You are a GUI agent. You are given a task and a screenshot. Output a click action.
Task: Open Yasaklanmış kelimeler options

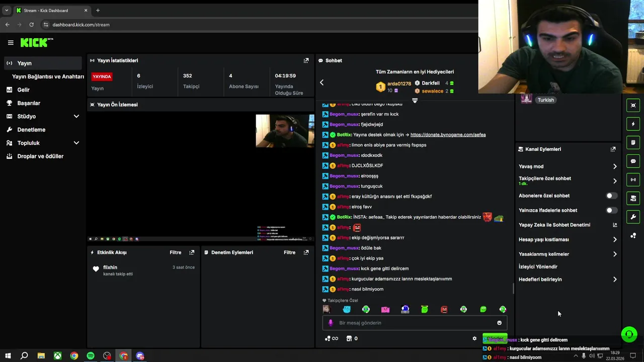pos(568,254)
